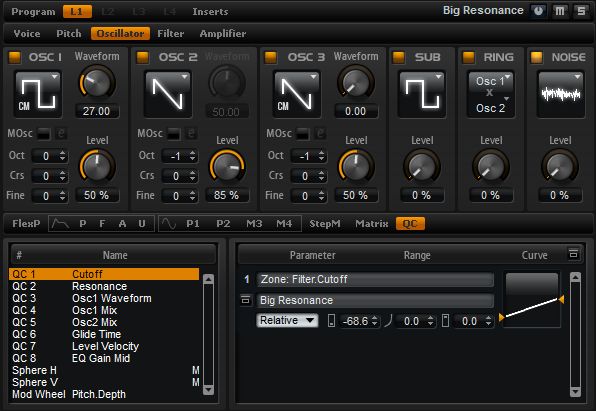Enable MOsc for OSC 1

pos(44,134)
